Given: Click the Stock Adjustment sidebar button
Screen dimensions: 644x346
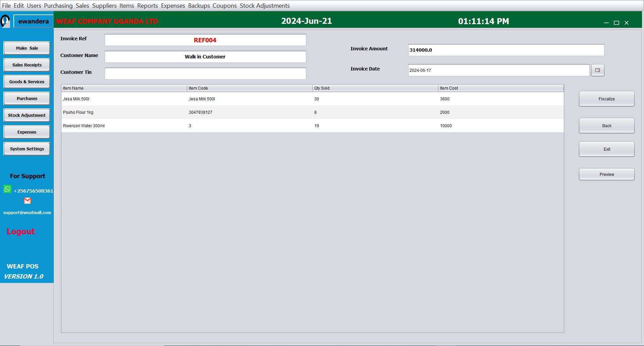Looking at the screenshot, I should [x=27, y=115].
